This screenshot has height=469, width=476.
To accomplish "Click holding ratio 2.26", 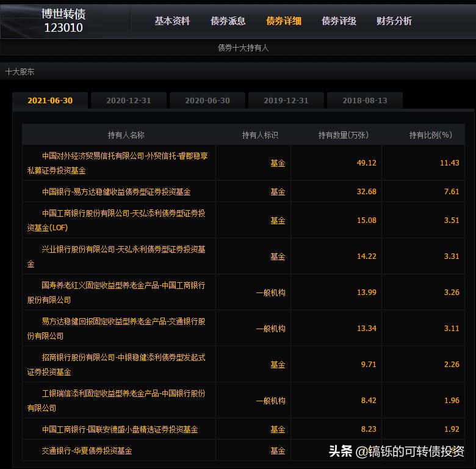I will [452, 364].
